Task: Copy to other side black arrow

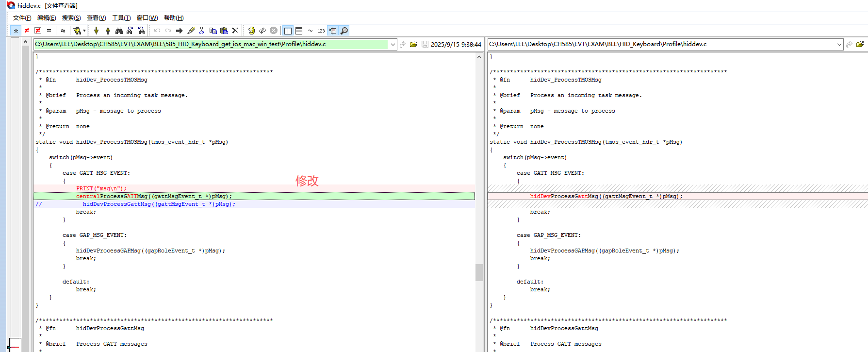Action: point(180,31)
